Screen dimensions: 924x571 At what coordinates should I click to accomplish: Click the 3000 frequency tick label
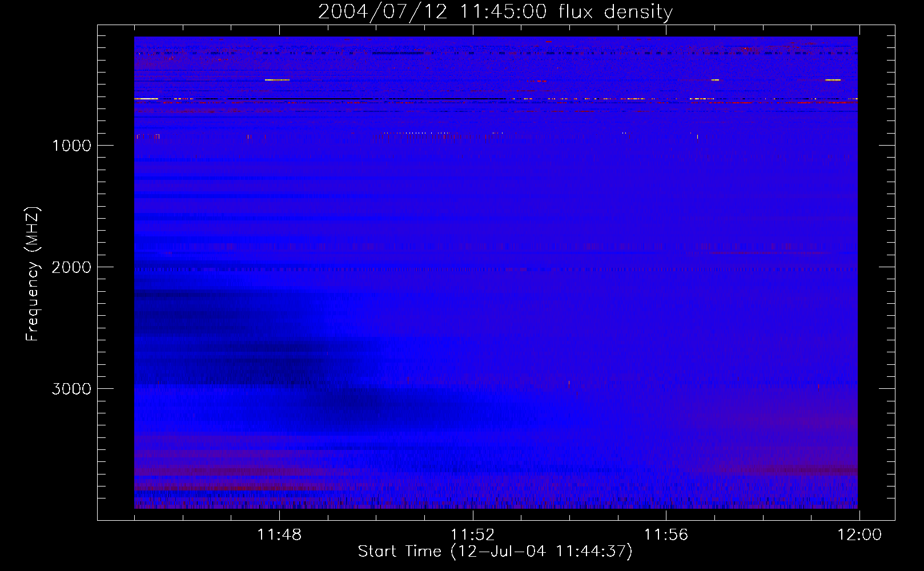pos(71,389)
